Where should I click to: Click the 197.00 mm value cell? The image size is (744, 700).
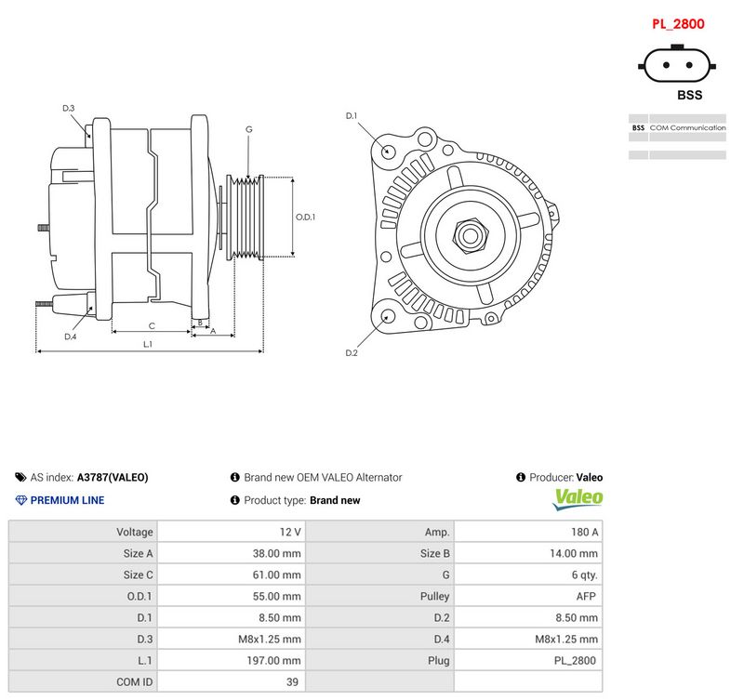coord(231,660)
